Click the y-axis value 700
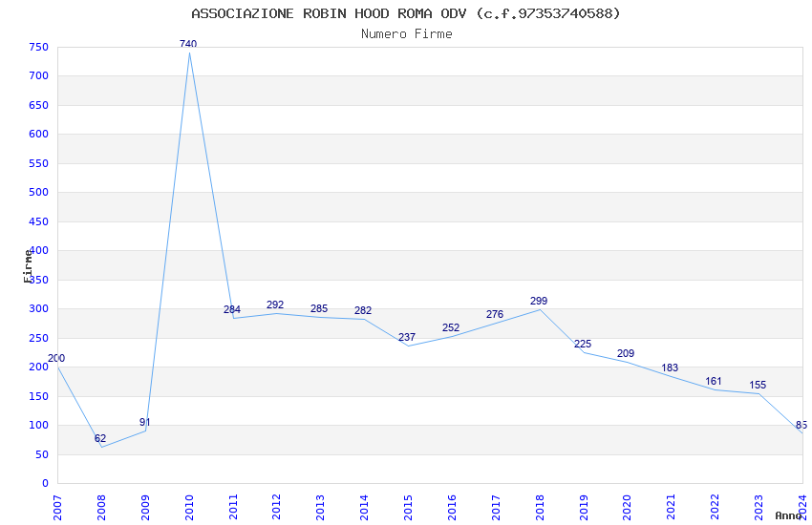812x525 pixels. pos(39,76)
